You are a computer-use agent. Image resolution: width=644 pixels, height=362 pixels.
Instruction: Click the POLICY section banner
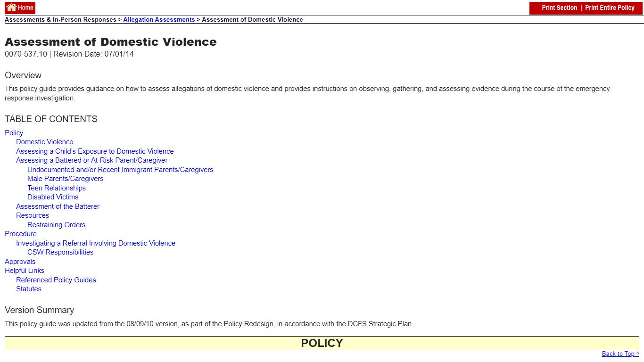click(322, 343)
